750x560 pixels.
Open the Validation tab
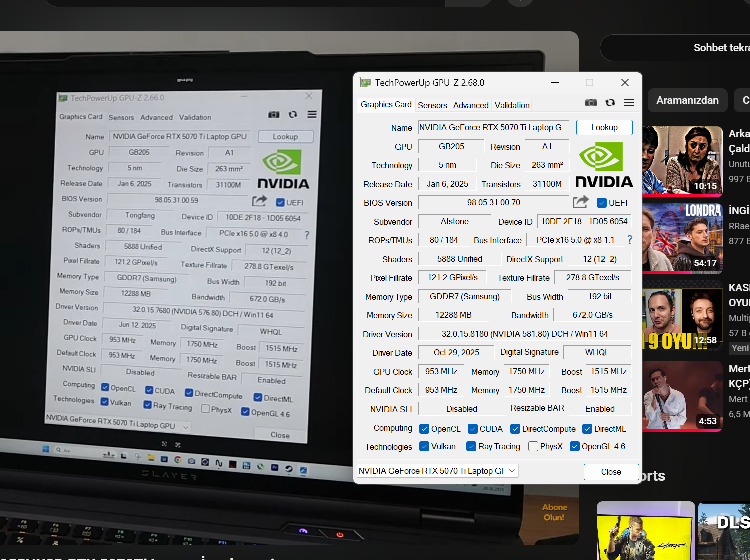(512, 105)
